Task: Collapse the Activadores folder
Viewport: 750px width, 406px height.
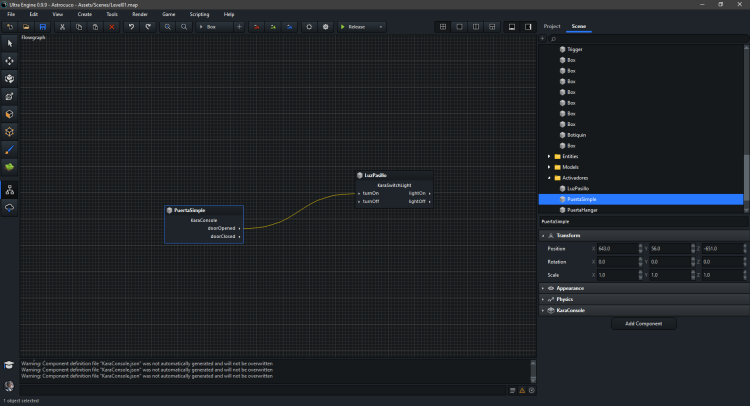Action: (549, 177)
